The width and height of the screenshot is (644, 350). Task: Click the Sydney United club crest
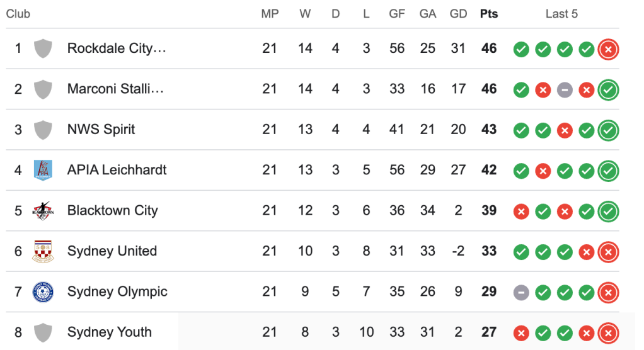43,251
